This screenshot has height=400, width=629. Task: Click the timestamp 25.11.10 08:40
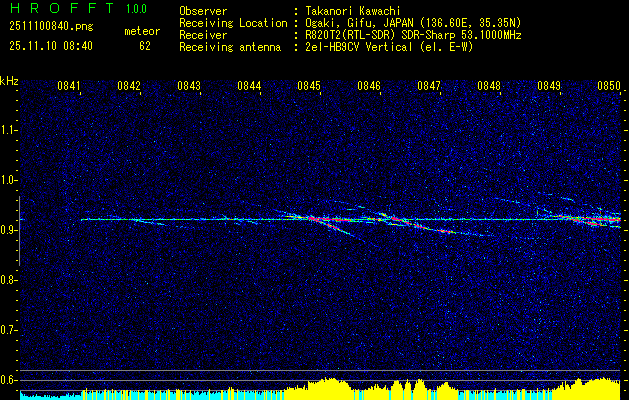click(x=51, y=46)
